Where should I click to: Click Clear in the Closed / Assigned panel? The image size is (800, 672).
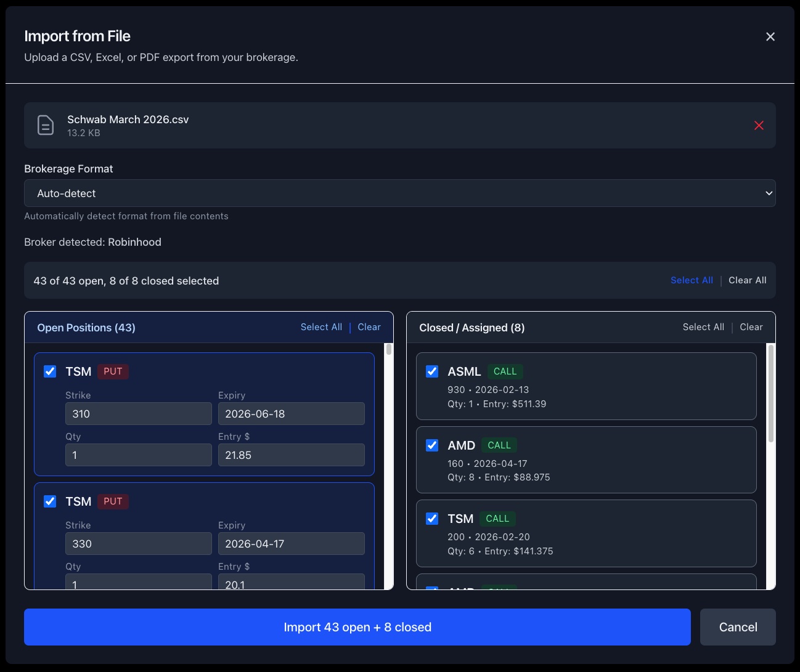point(751,327)
